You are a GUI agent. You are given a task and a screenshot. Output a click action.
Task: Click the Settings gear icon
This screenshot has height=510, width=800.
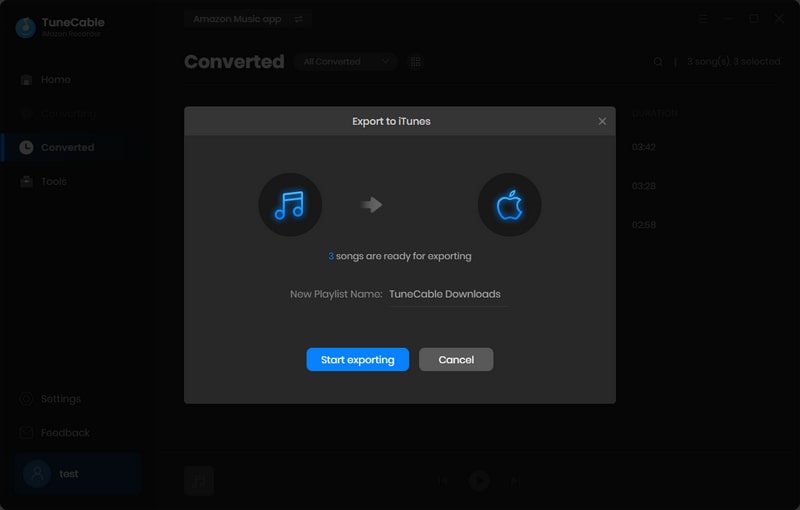point(26,399)
